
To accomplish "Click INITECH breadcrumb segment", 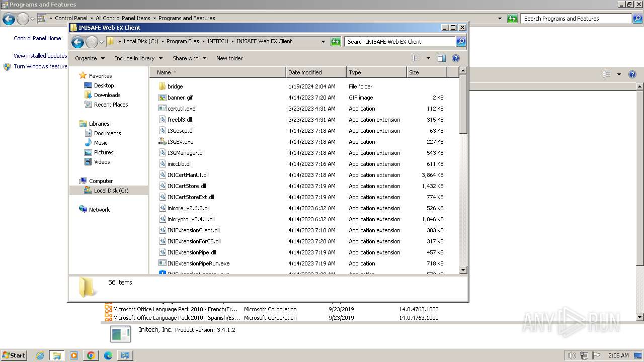I will click(217, 42).
